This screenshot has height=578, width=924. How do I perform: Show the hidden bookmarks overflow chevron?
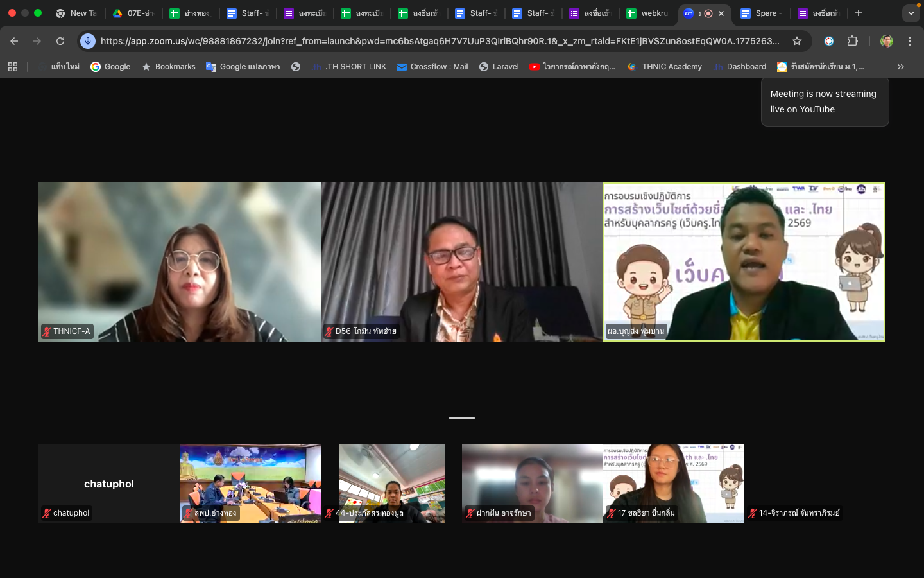click(900, 67)
